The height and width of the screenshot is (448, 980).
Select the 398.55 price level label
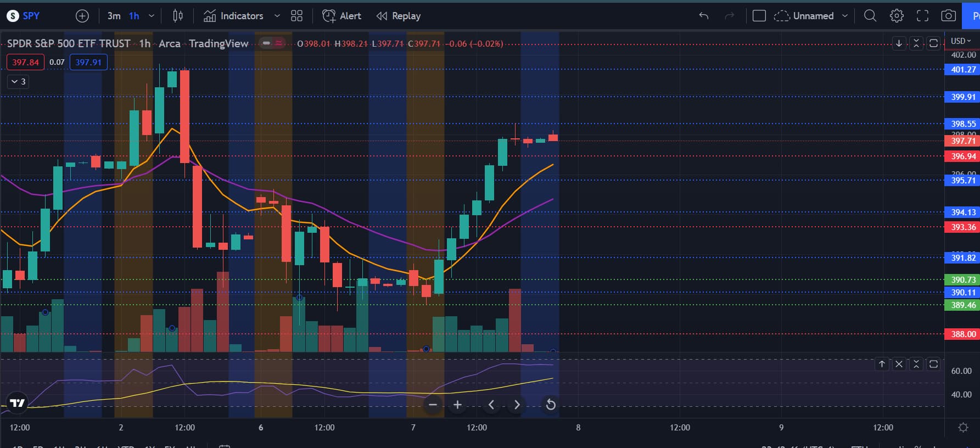[x=962, y=124]
